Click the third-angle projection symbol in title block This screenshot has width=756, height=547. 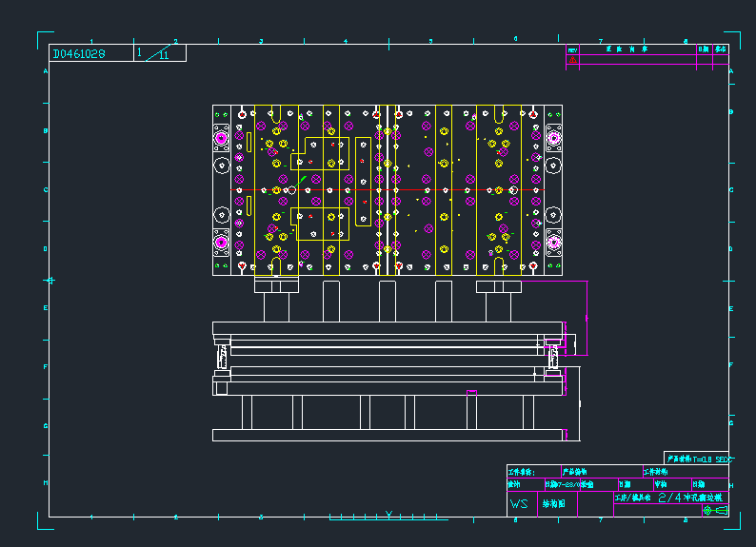coord(714,511)
